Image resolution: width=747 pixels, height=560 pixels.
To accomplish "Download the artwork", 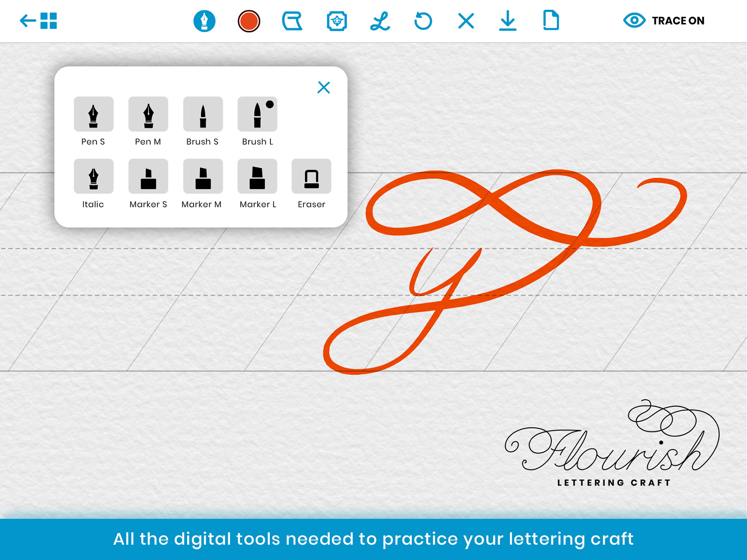I will click(x=508, y=21).
